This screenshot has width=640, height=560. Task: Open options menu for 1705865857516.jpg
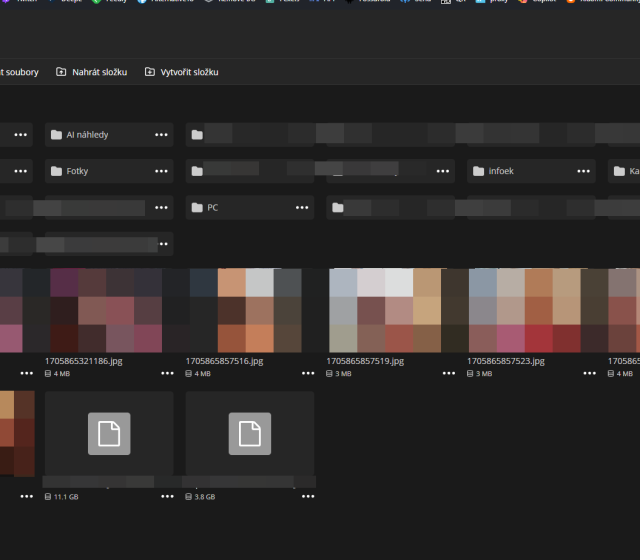(307, 373)
